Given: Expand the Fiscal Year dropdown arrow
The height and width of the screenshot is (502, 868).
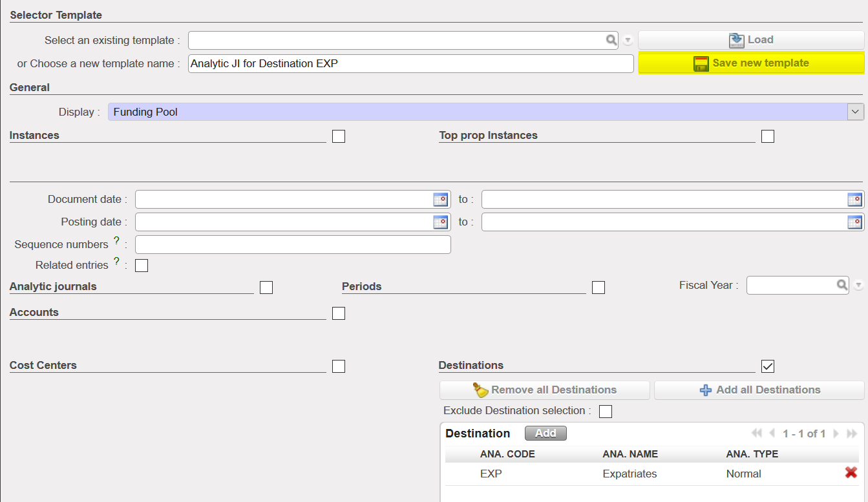Looking at the screenshot, I should (858, 286).
